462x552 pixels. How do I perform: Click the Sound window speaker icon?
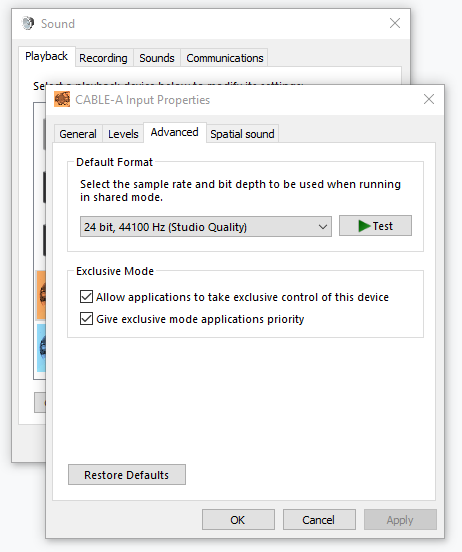(x=28, y=23)
